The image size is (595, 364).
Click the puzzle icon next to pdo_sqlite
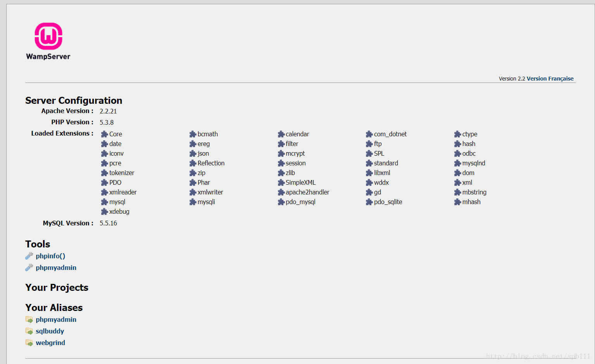coord(369,202)
